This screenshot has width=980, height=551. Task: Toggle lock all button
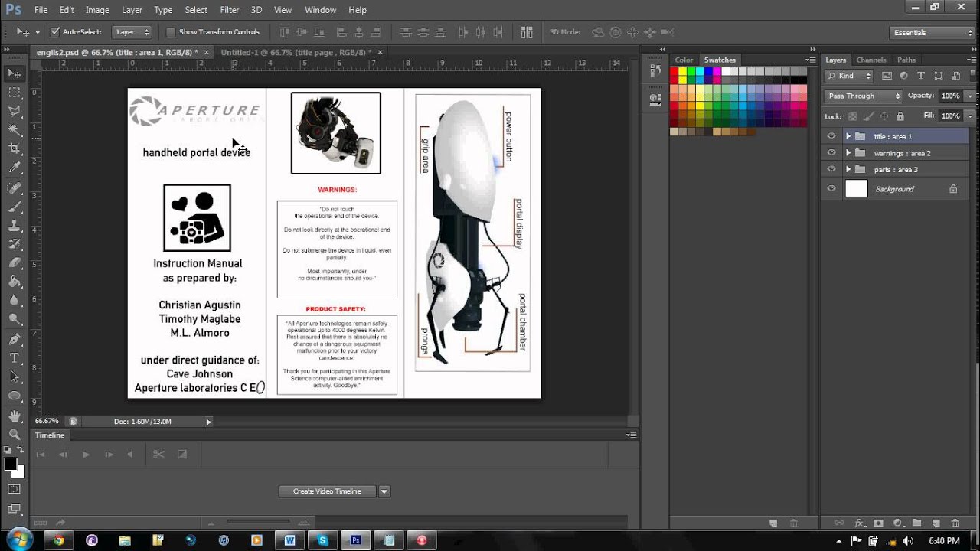tap(900, 116)
